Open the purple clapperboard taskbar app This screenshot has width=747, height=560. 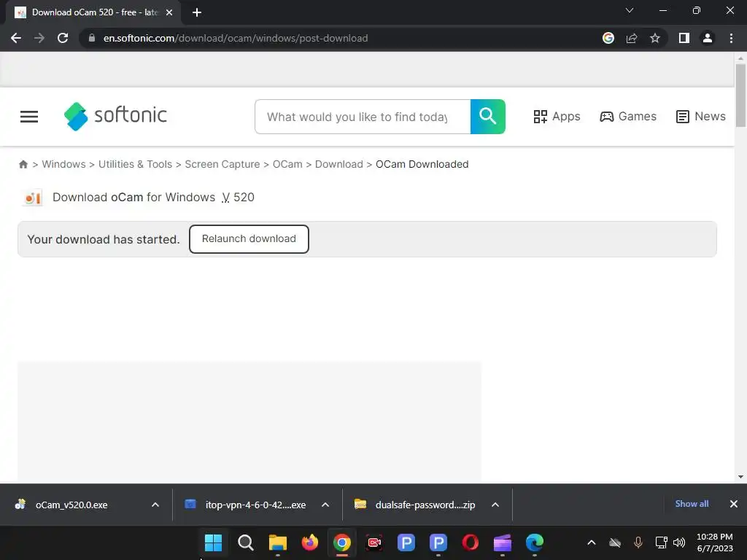503,542
